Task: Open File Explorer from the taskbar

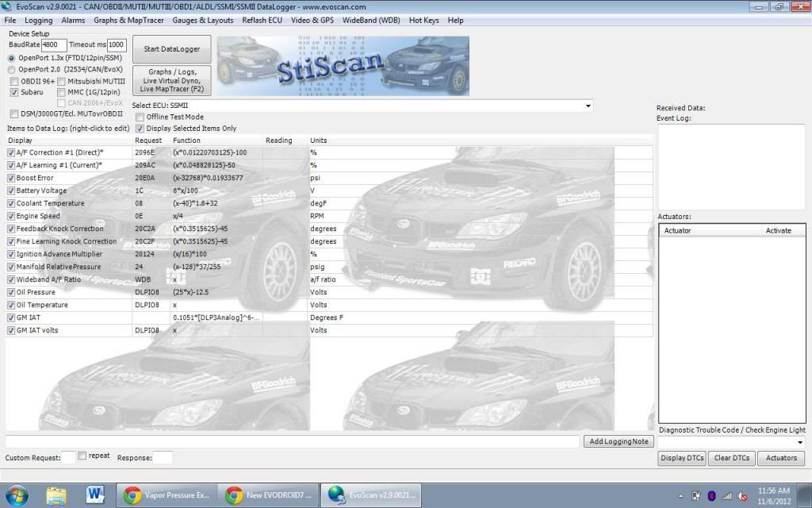Action: (x=56, y=495)
